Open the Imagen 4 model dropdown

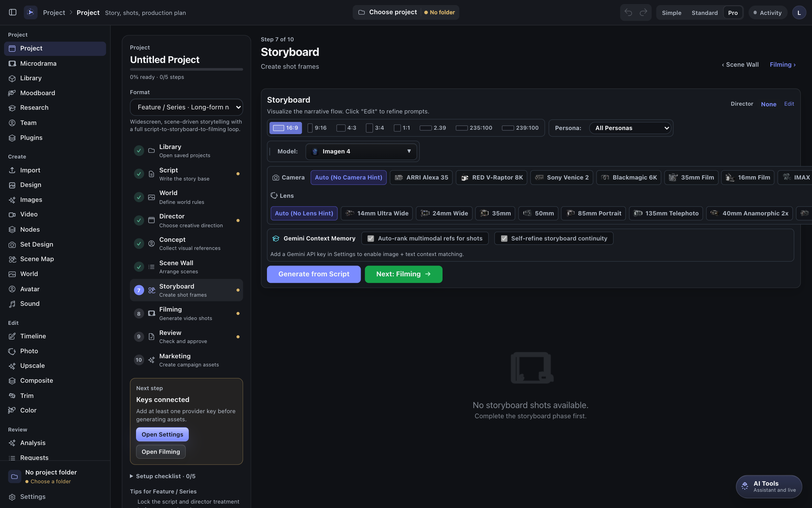[x=361, y=151]
